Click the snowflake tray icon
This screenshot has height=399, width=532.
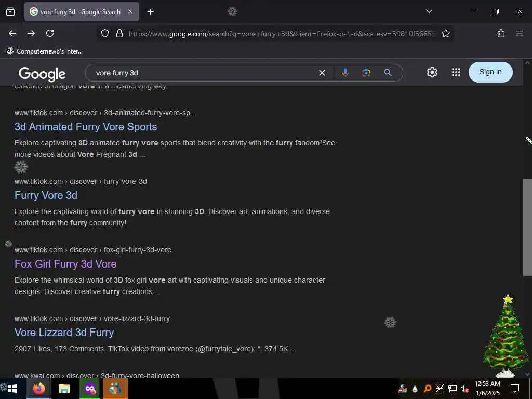point(440,389)
